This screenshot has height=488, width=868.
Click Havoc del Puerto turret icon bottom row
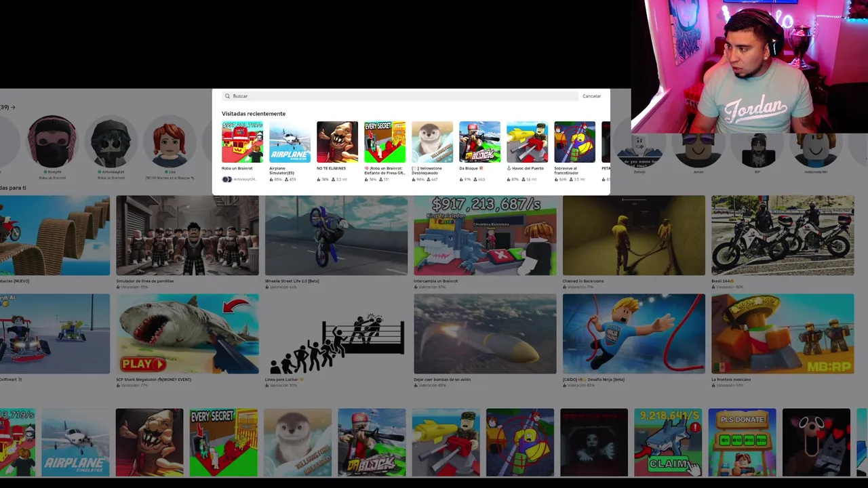point(446,442)
